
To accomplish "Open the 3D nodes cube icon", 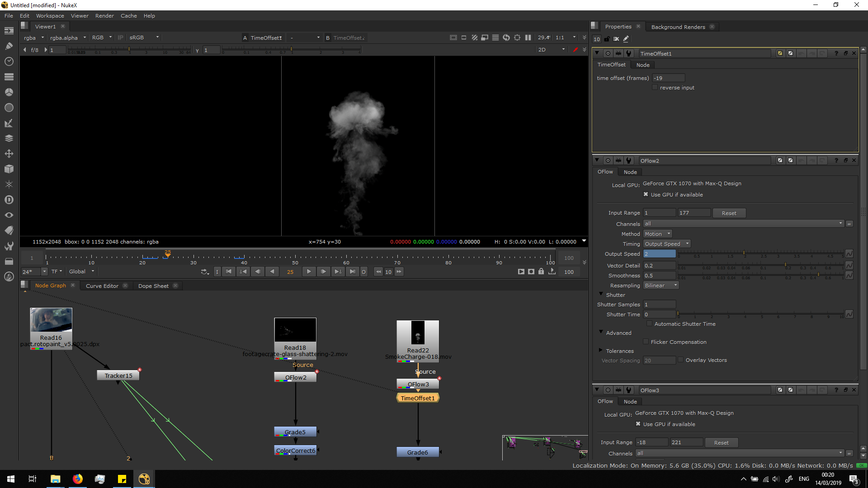I will point(9,169).
